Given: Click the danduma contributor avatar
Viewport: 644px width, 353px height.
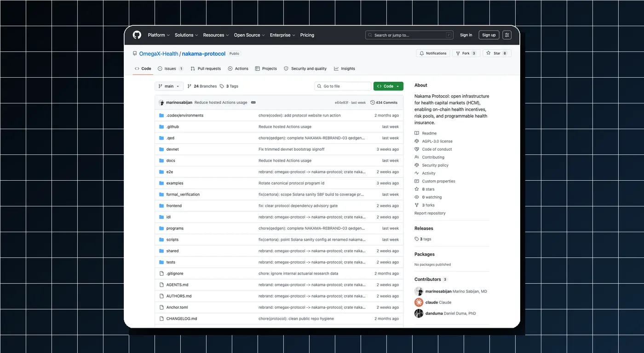Looking at the screenshot, I should 419,313.
